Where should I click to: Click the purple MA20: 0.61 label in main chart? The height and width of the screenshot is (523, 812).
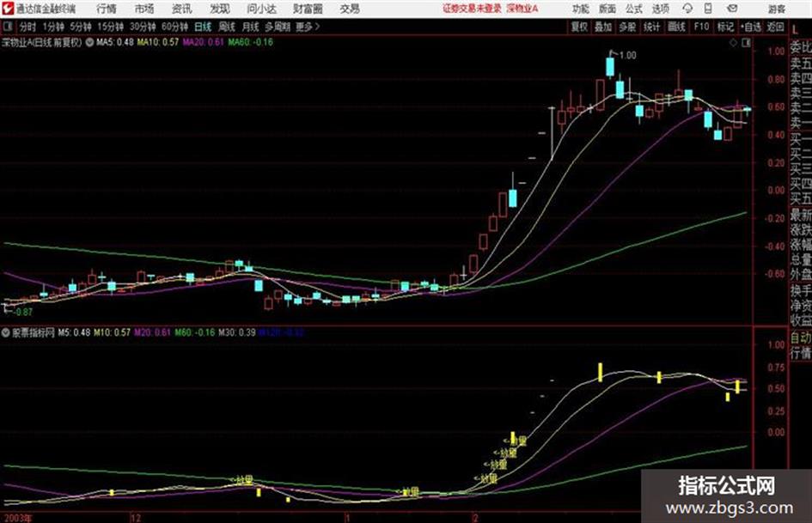[x=203, y=42]
